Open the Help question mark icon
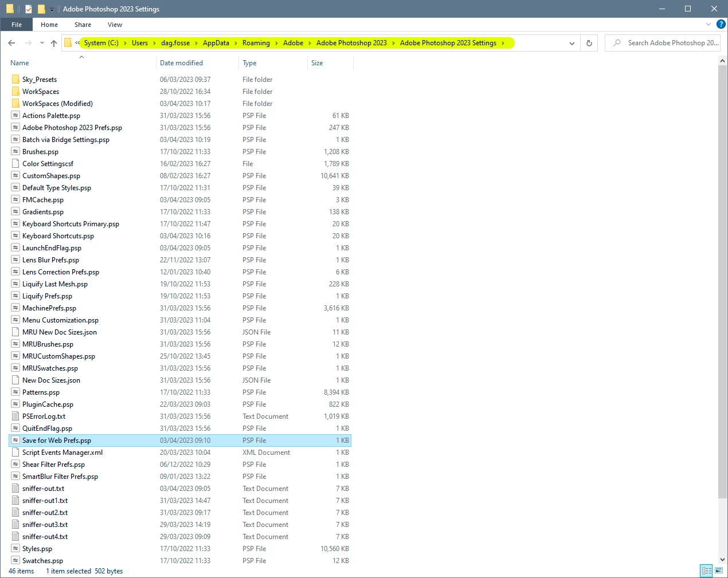Screen dimensions: 728x578 pyautogui.click(x=722, y=25)
